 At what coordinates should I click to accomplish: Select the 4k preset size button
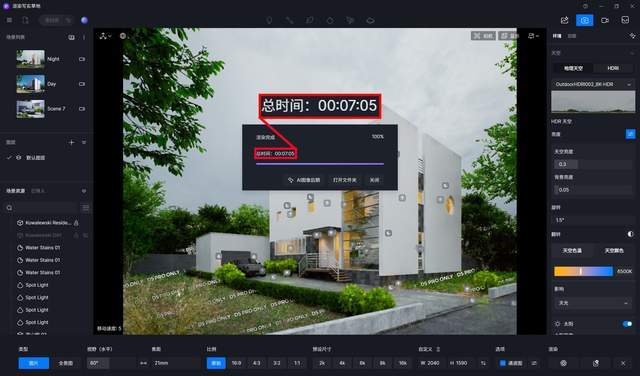click(342, 363)
